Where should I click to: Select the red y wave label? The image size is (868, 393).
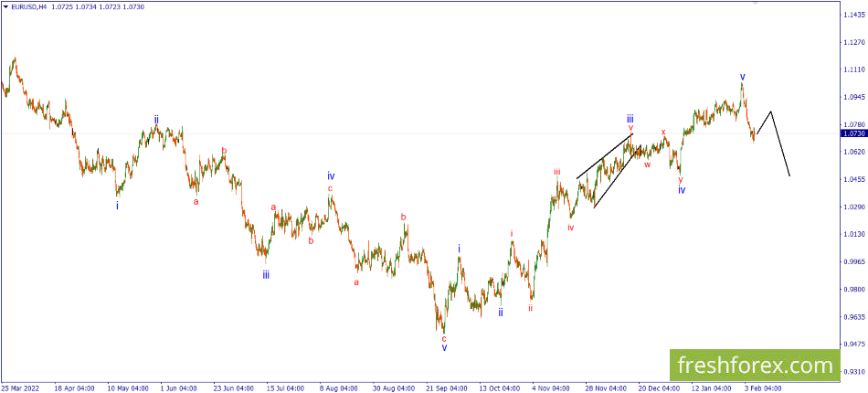[x=681, y=179]
